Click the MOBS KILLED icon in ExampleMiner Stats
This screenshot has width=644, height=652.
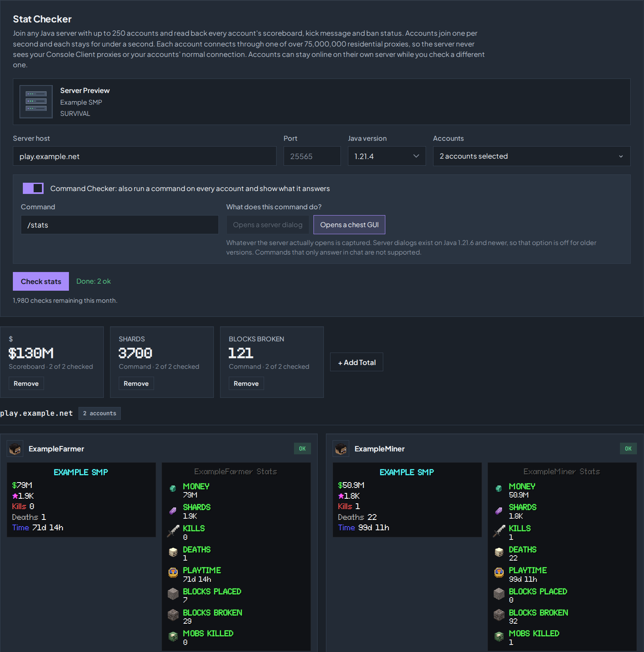[499, 636]
